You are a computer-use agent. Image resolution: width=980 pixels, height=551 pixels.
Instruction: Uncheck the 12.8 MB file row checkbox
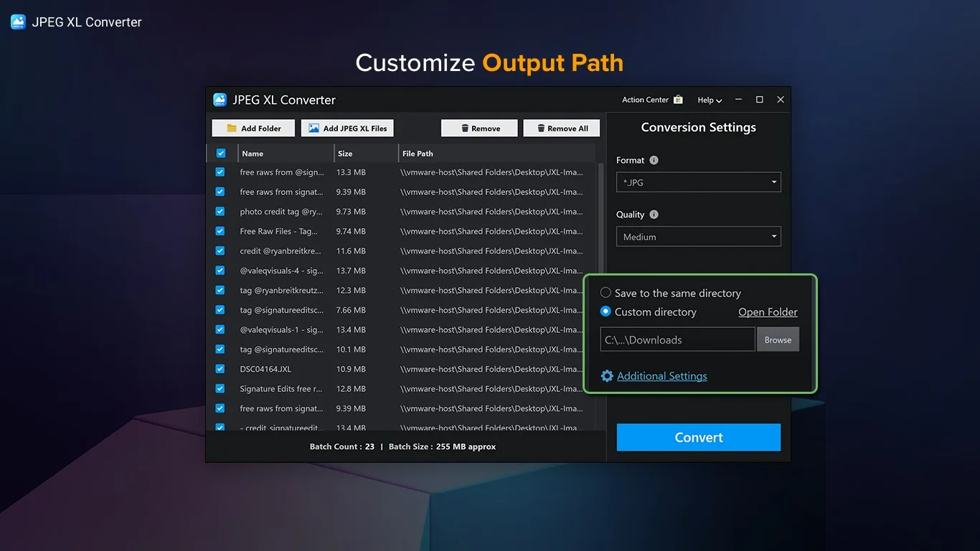220,389
